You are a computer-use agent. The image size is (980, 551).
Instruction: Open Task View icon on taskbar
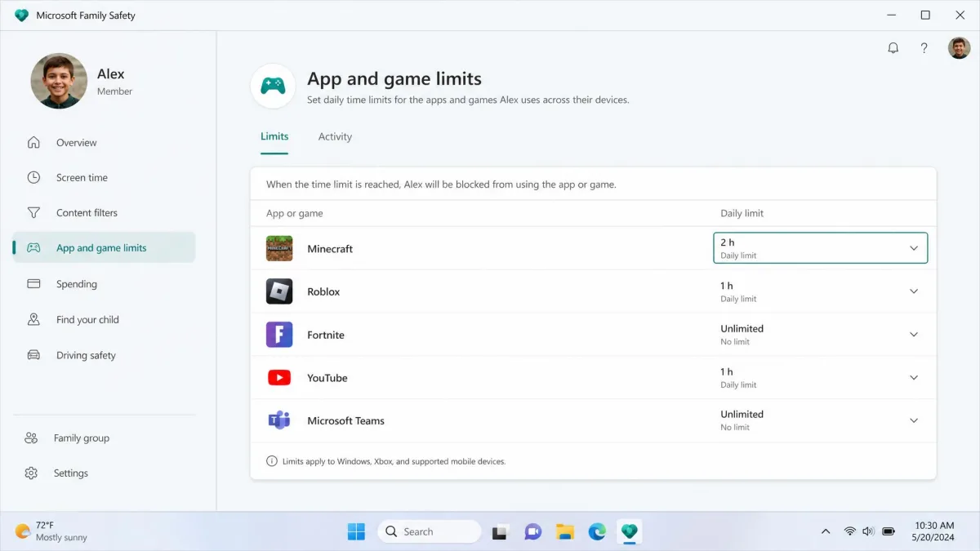501,532
